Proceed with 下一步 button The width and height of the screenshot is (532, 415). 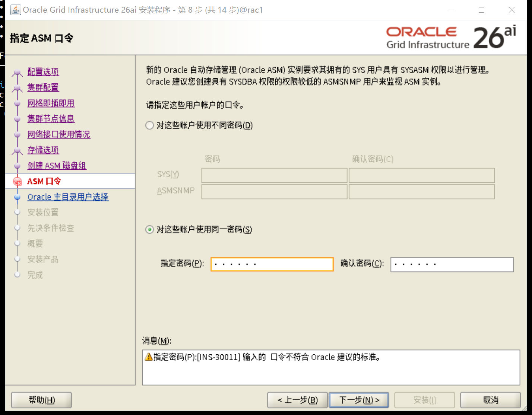pyautogui.click(x=359, y=400)
